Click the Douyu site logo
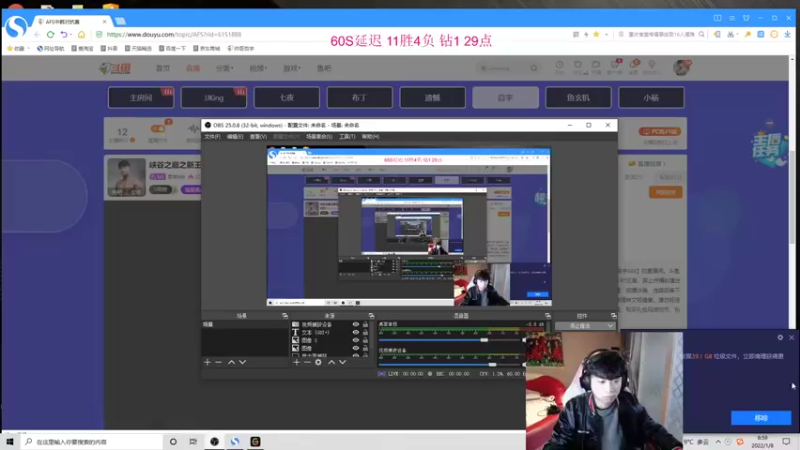 [115, 68]
